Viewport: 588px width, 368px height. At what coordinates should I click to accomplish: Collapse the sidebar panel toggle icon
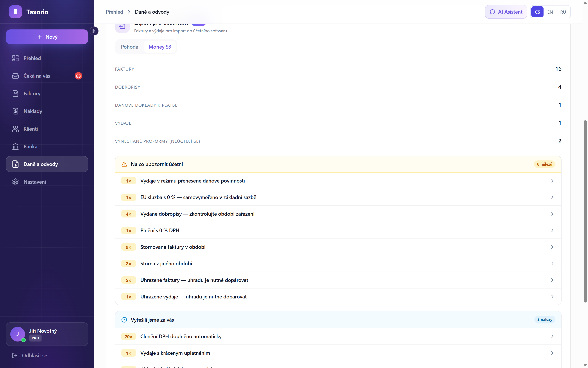point(94,31)
